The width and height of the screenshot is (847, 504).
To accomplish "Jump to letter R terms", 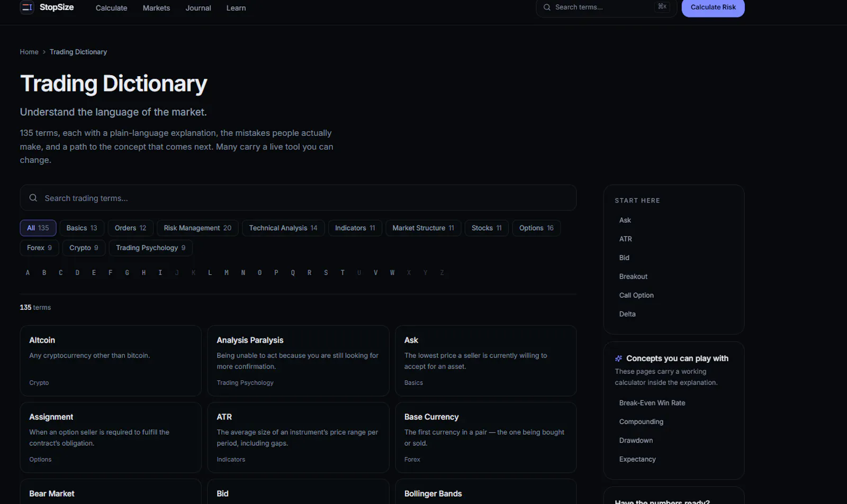I will (309, 273).
